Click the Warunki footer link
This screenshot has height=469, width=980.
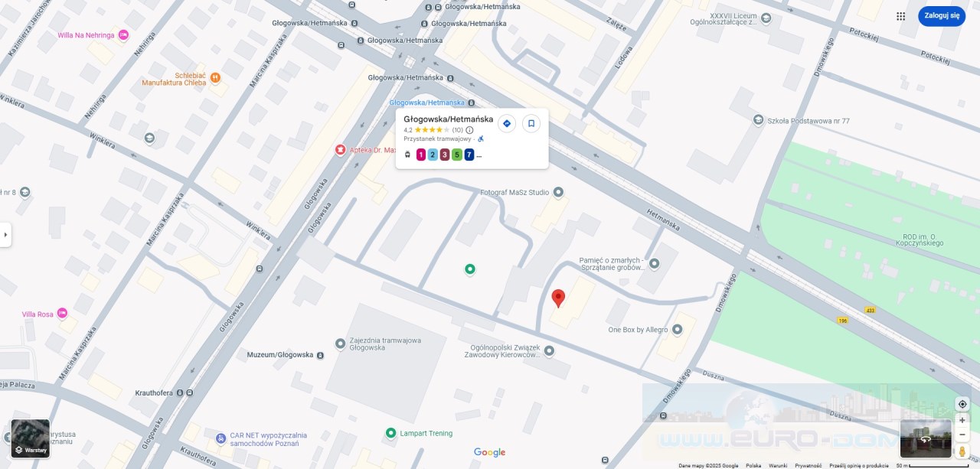pos(778,465)
